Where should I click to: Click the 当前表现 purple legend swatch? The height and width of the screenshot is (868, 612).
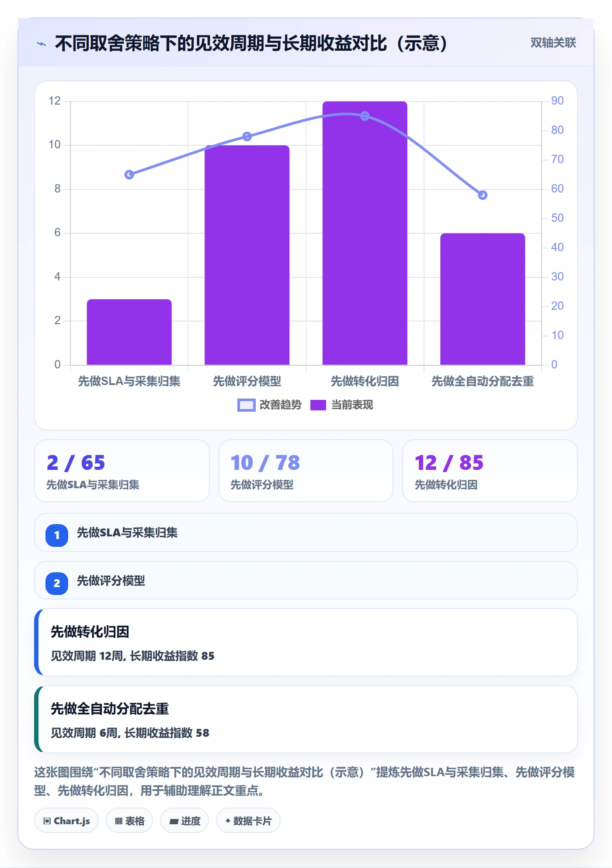(x=318, y=405)
